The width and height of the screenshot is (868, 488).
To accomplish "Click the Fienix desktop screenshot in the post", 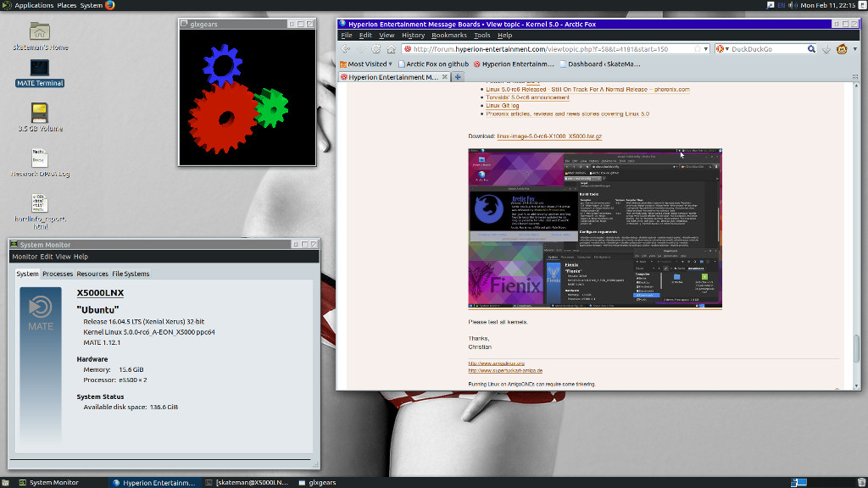I will tap(595, 228).
